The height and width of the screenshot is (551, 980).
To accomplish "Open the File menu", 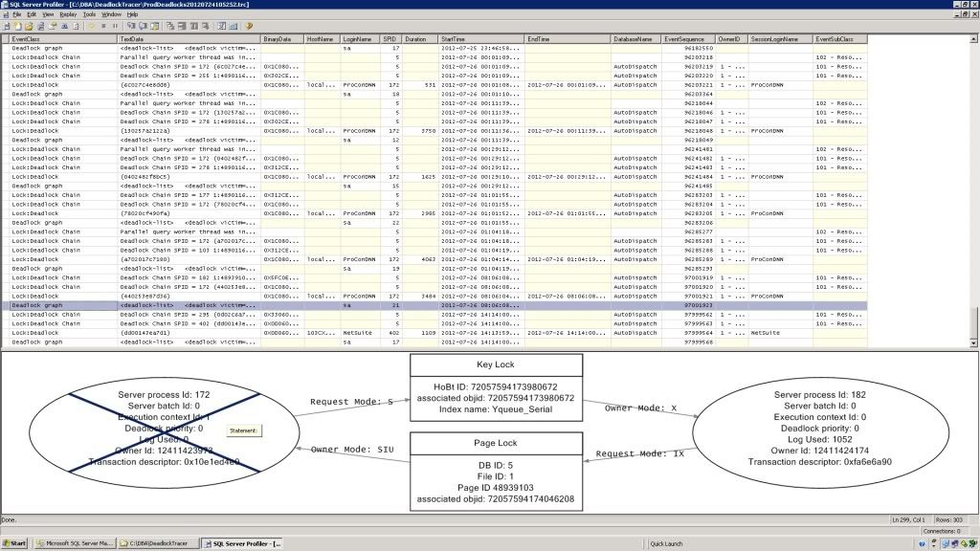I will [17, 14].
